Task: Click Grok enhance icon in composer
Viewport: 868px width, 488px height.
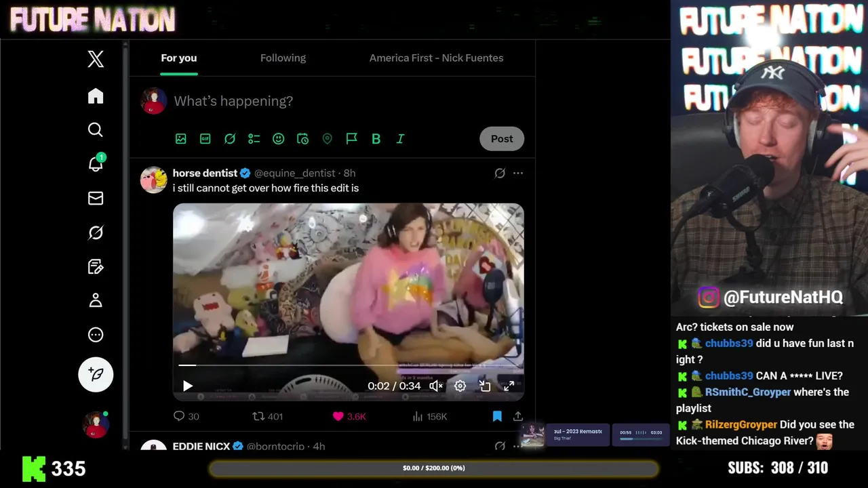Action: pos(230,138)
